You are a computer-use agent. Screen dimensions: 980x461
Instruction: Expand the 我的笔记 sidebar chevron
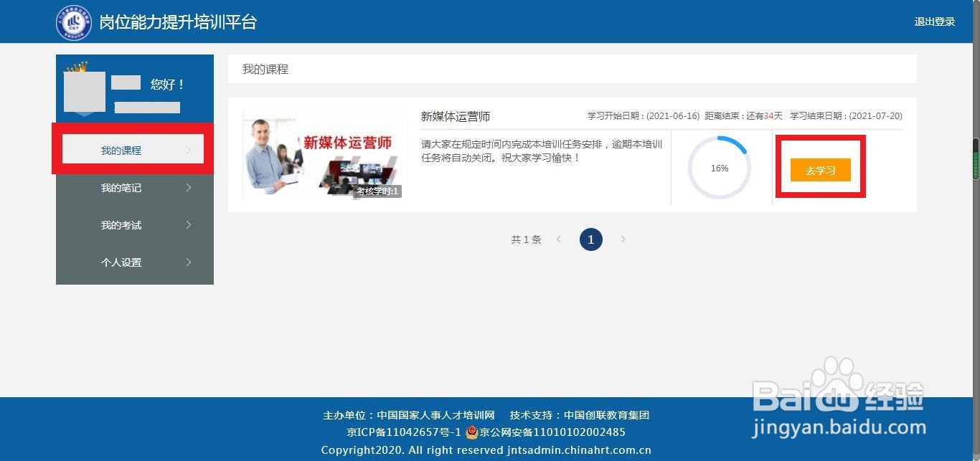coord(188,188)
